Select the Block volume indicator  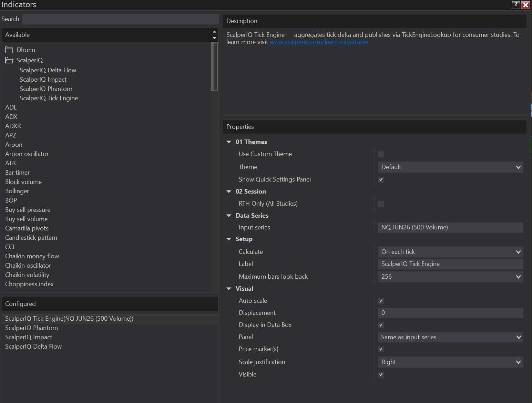tap(23, 182)
